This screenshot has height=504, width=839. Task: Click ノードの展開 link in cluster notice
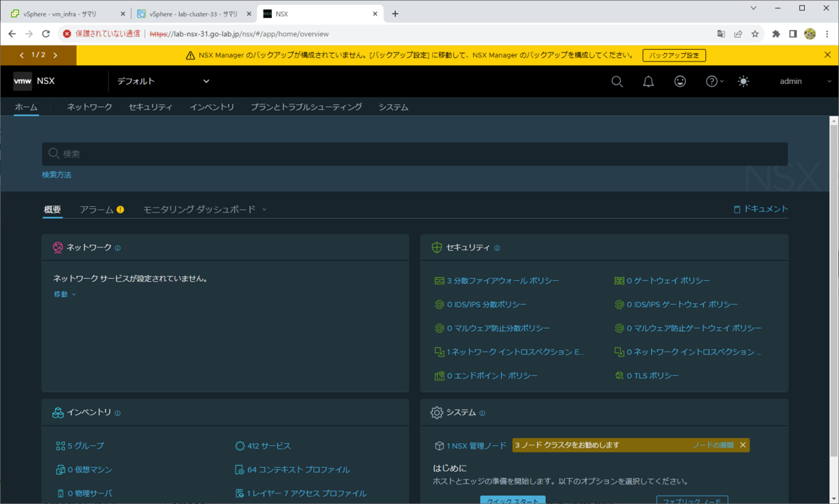pyautogui.click(x=713, y=445)
